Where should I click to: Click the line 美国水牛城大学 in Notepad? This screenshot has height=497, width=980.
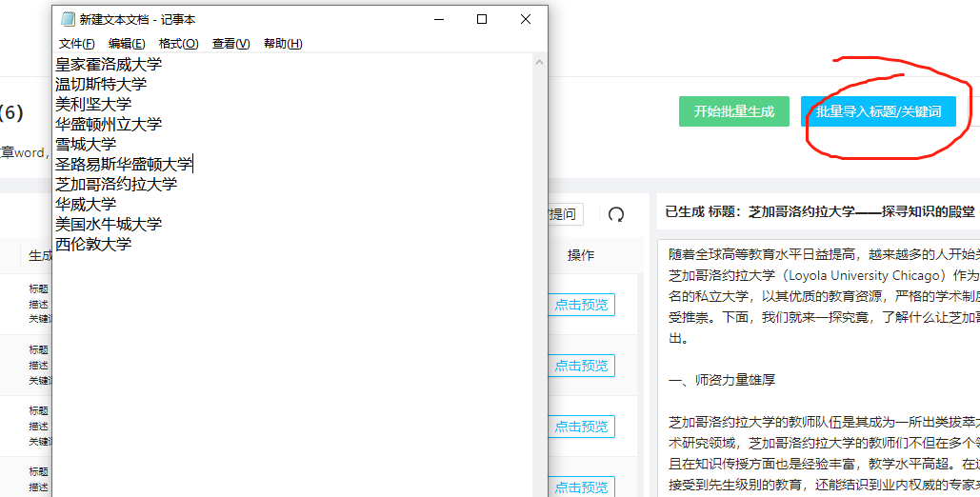click(109, 224)
